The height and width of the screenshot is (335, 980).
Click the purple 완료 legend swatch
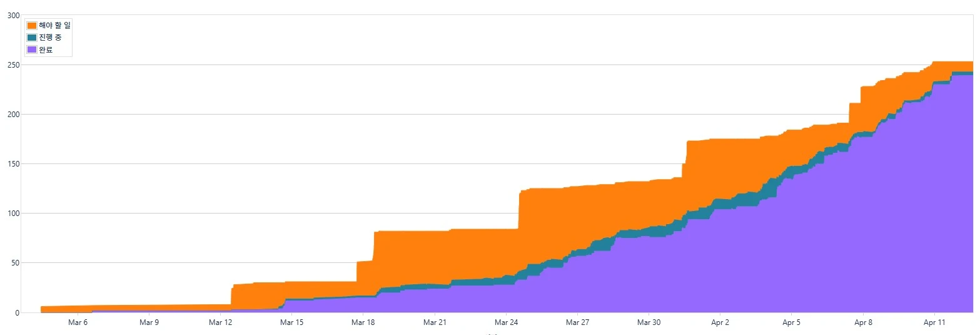click(x=31, y=49)
